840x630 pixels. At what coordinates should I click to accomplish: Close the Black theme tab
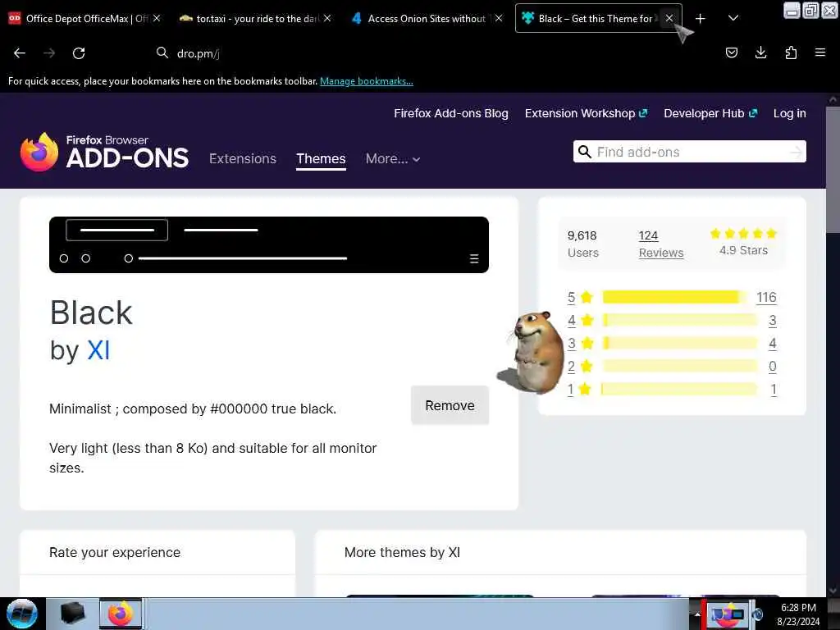click(x=669, y=18)
